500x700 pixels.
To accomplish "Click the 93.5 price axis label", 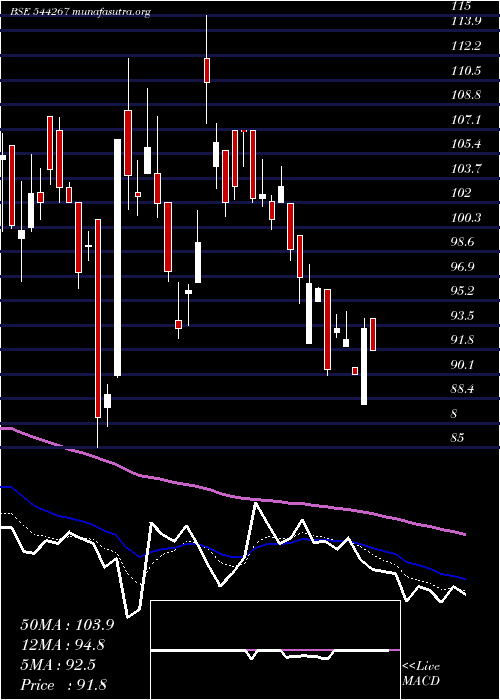I will point(463,316).
